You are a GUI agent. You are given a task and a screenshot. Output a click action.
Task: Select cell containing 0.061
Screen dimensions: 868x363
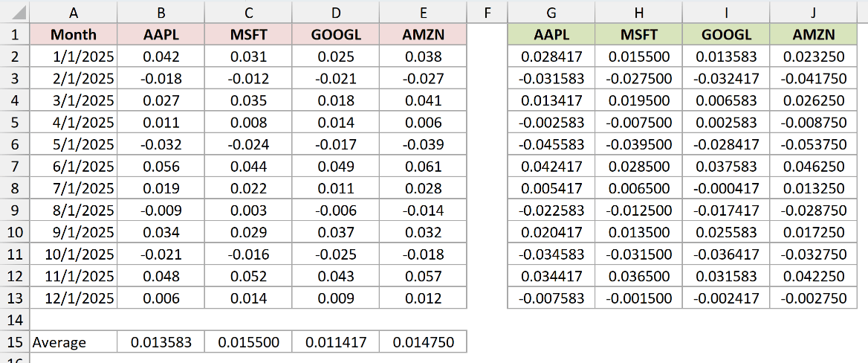[423, 167]
